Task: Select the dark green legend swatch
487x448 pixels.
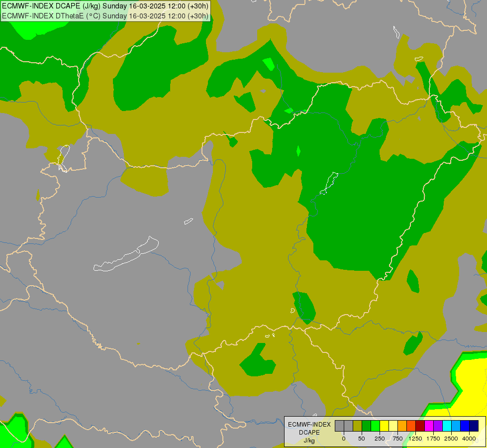Action: tap(366, 426)
